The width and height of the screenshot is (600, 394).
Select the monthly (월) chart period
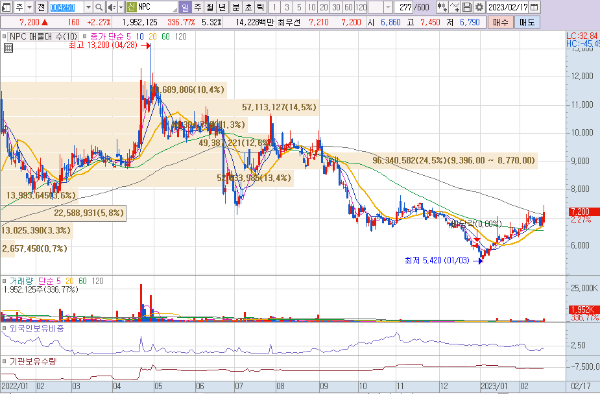coord(210,7)
